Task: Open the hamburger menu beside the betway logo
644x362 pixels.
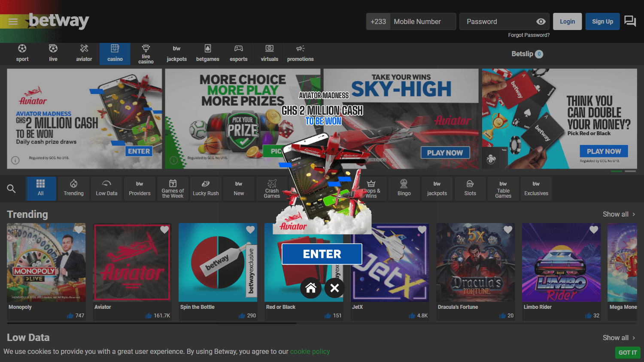Action: point(13,21)
